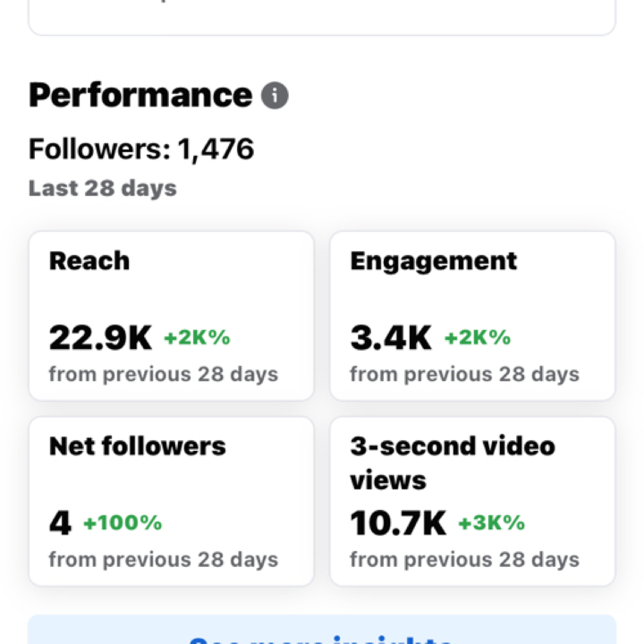Click the 10.7K video views value

(398, 523)
